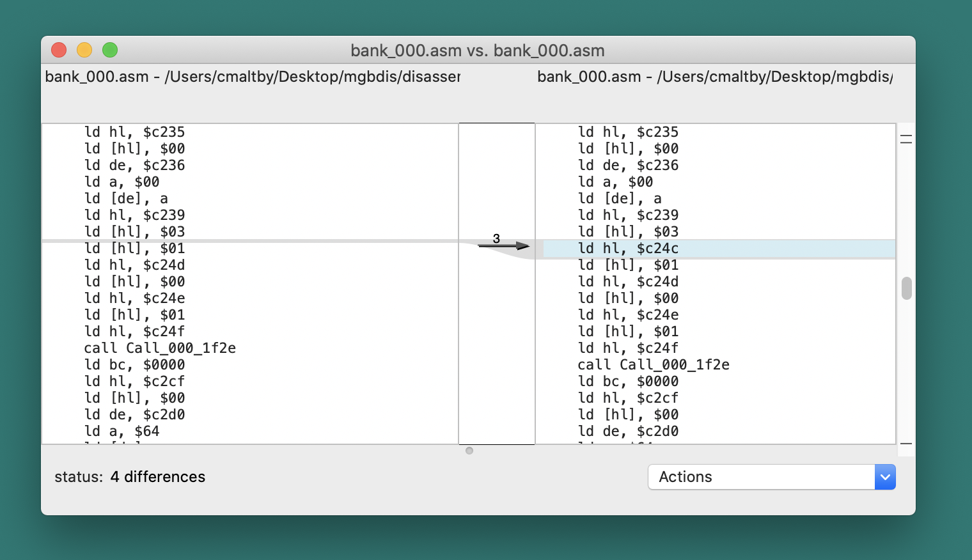Click the left file path header bank_000.asm
Screen dimensions: 972x560
(253, 77)
